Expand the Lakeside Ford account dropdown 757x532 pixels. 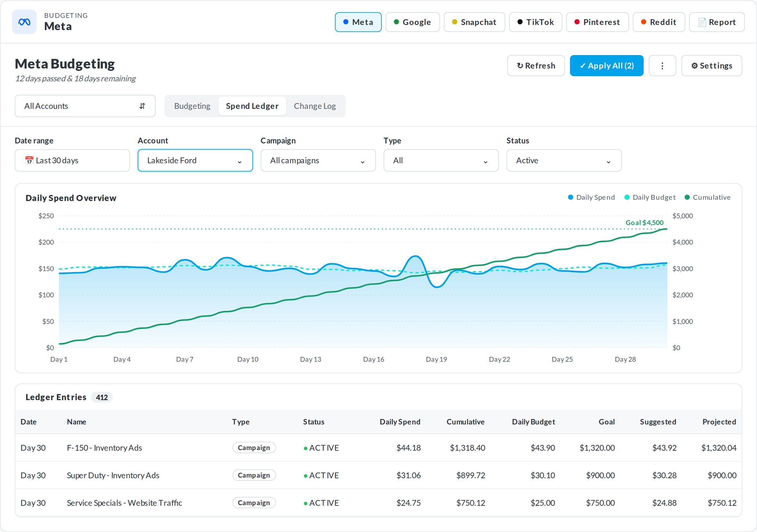pyautogui.click(x=195, y=160)
